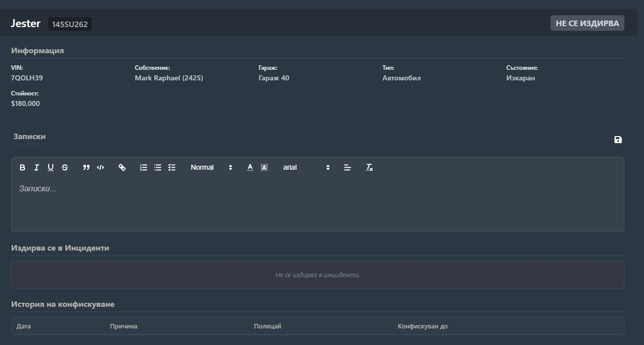Click the garage value Гараж 40

pyautogui.click(x=274, y=78)
